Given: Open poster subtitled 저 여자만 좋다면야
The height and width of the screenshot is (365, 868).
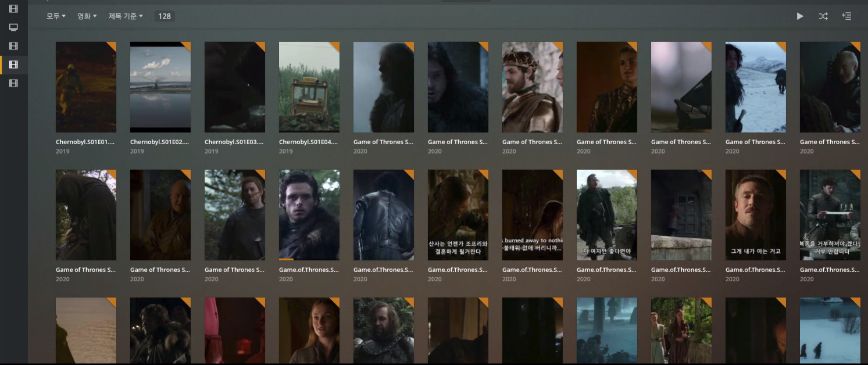Looking at the screenshot, I should [607, 215].
